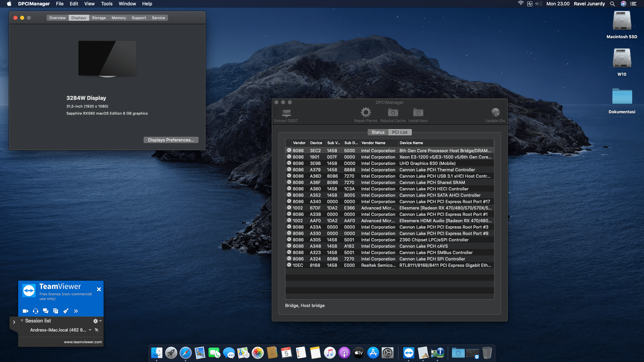
Task: Collapse the Session list disclosure triangle
Action: click(x=22, y=321)
